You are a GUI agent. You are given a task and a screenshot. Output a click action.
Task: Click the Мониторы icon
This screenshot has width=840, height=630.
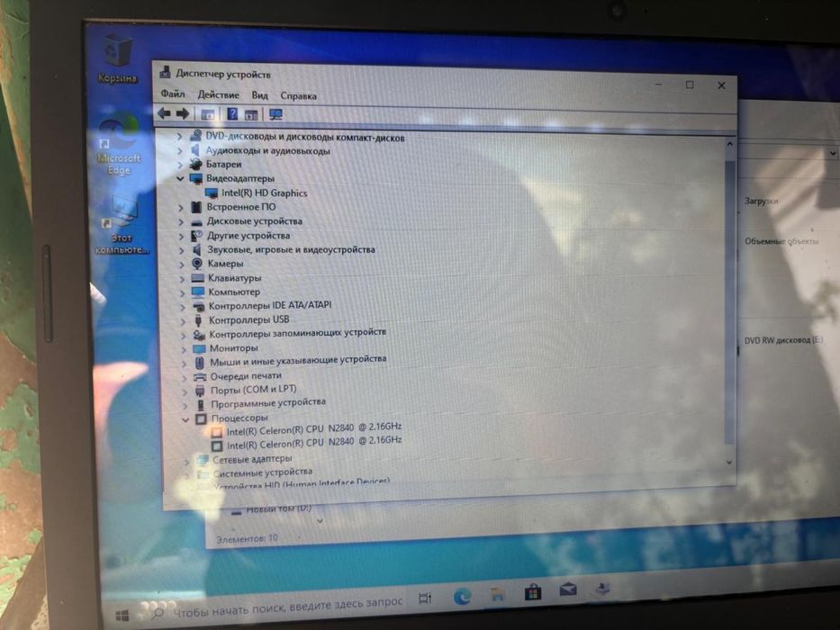click(x=199, y=349)
